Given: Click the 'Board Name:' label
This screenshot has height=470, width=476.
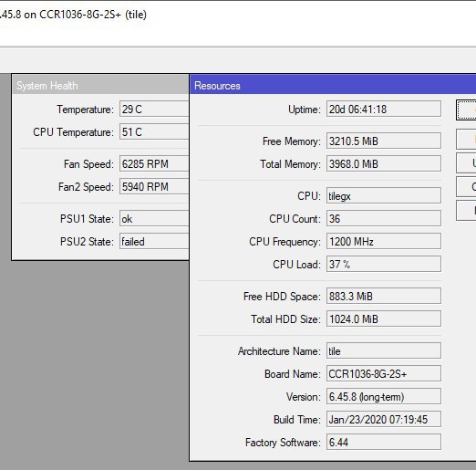Looking at the screenshot, I should (293, 374).
